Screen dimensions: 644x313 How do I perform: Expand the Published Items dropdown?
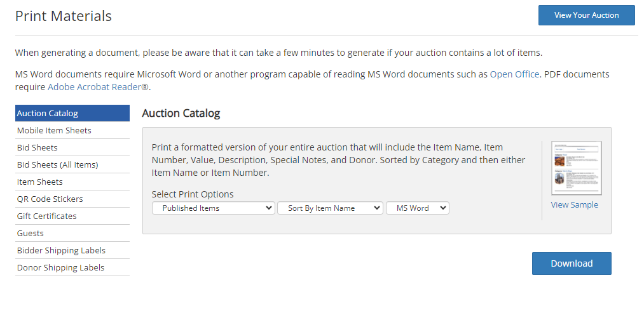[x=214, y=208]
